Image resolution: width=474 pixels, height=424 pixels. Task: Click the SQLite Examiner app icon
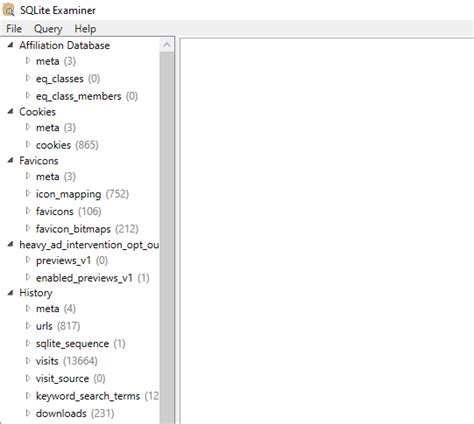[8, 10]
